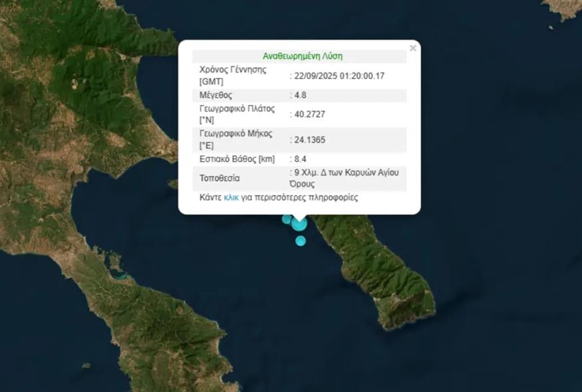This screenshot has height=392, width=582.
Task: Select the largest cyan earthquake marker
Action: point(299,224)
